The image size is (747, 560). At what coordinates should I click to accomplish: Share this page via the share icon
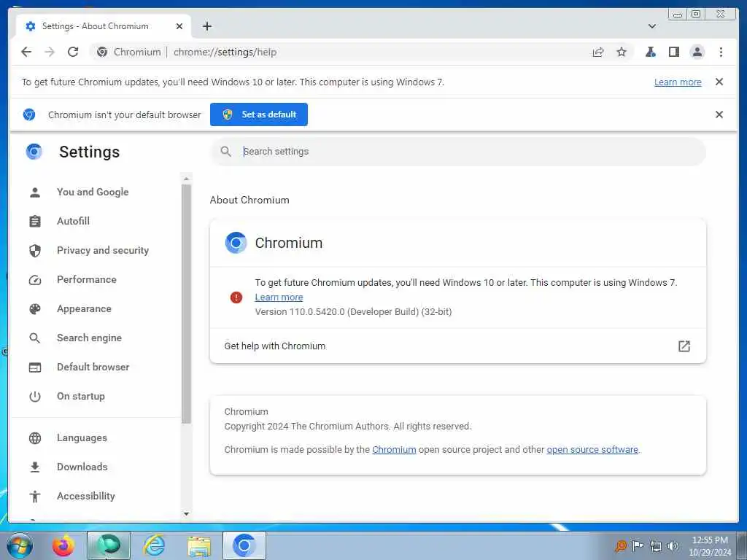point(598,52)
